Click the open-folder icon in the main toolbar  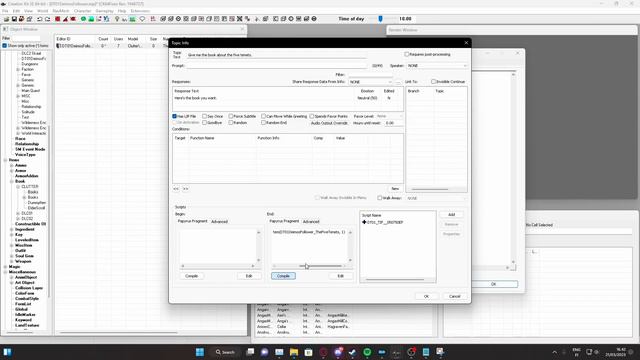(x=6, y=19)
